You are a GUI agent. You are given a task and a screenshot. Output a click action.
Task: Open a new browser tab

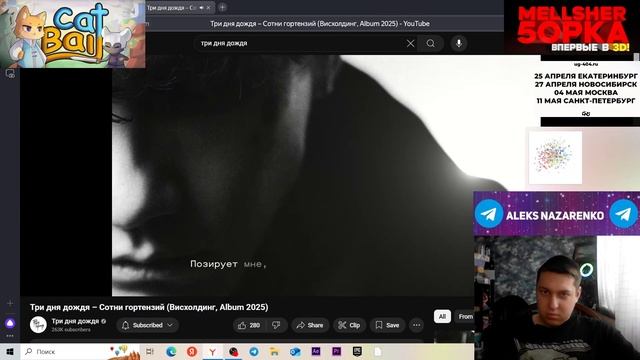pyautogui.click(x=222, y=7)
